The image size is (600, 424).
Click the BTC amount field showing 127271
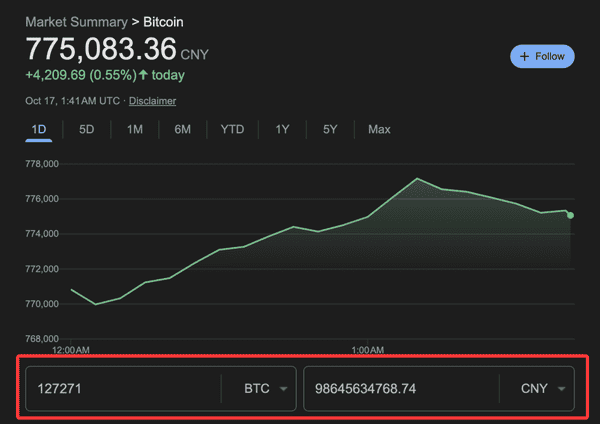coord(120,388)
